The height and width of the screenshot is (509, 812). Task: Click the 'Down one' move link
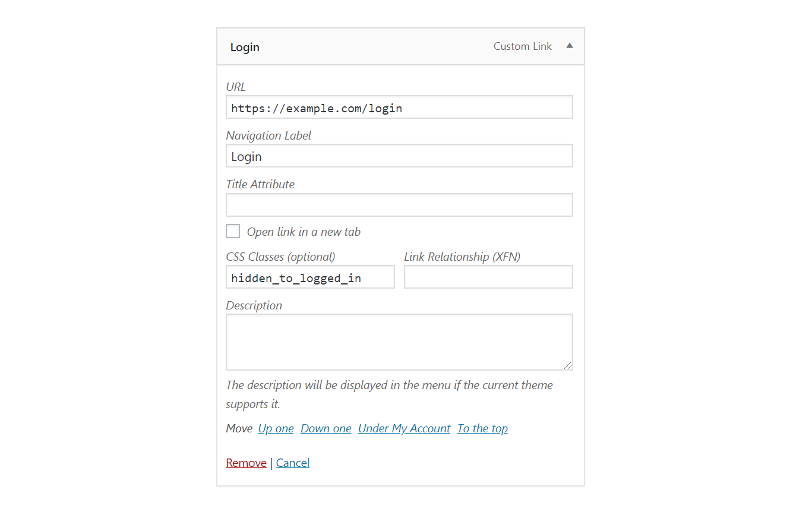(x=326, y=428)
